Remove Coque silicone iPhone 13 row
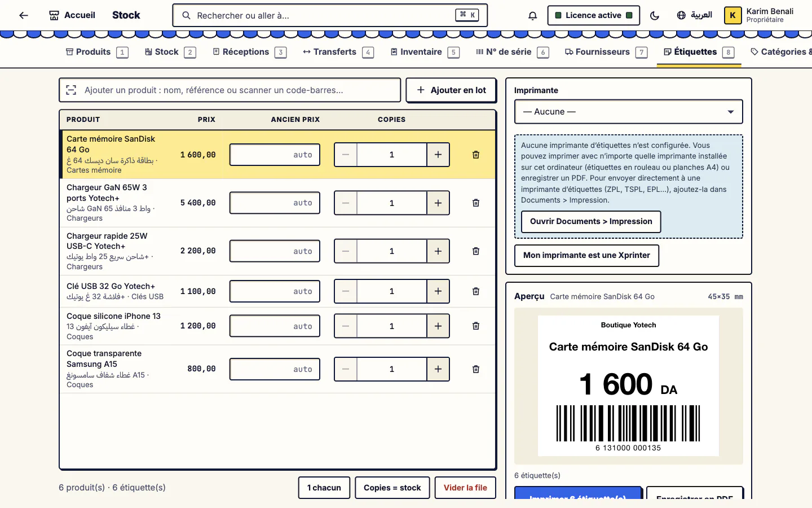Screen dimensions: 812x508 (476, 326)
